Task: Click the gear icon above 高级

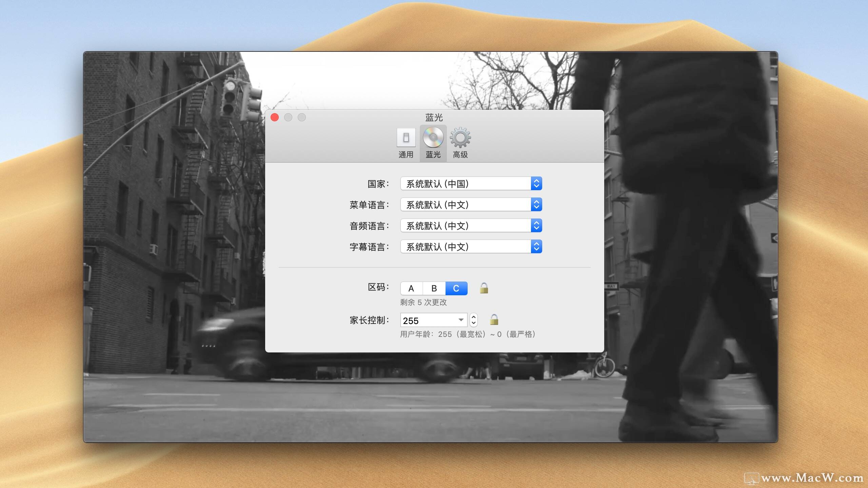Action: point(460,138)
